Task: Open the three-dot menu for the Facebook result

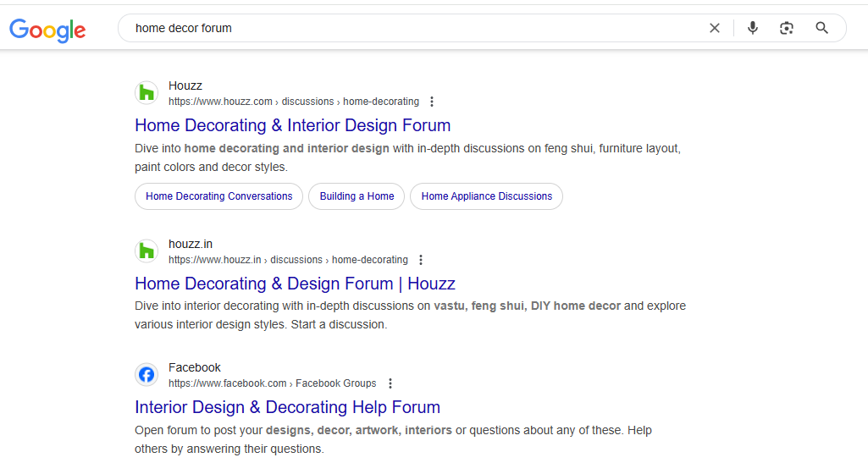Action: tap(390, 383)
